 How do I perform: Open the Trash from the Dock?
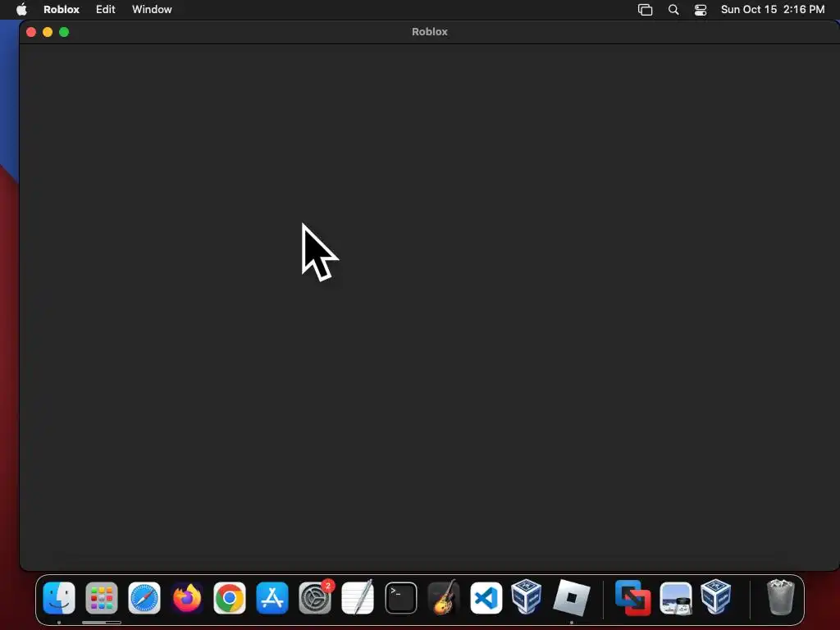coord(781,597)
